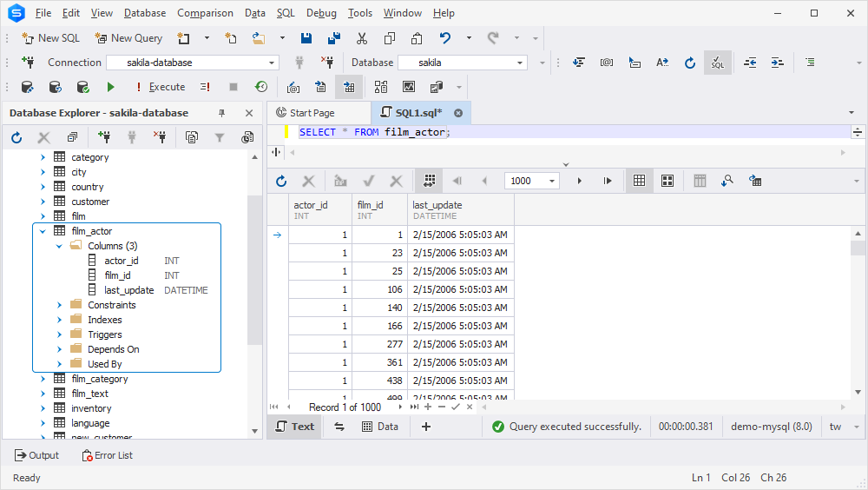This screenshot has height=490, width=868.
Task: Expand the Constraints folder
Action: 59,305
